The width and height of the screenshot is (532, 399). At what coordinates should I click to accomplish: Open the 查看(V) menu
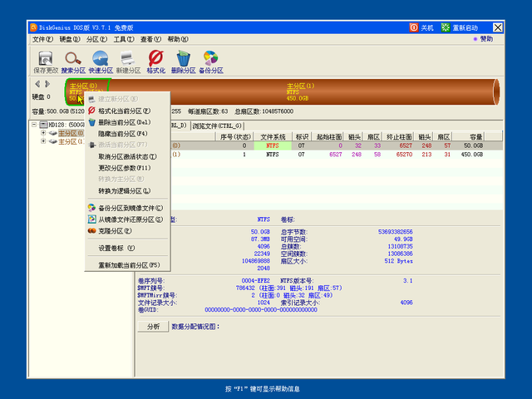150,39
